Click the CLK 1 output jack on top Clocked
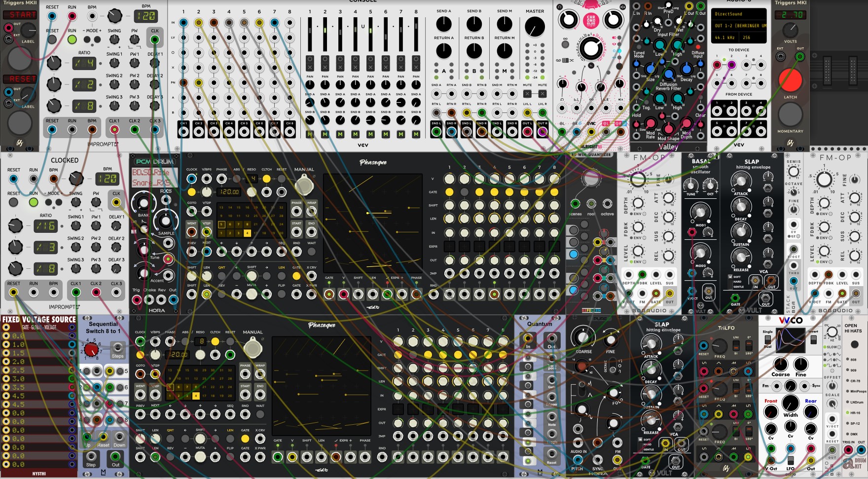The width and height of the screenshot is (868, 479). [x=114, y=130]
